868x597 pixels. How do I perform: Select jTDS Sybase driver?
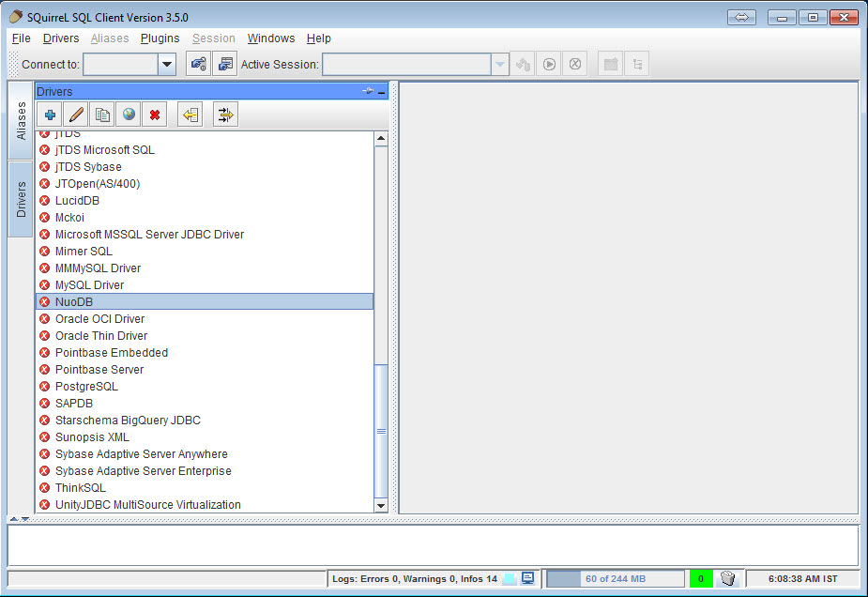click(205, 167)
